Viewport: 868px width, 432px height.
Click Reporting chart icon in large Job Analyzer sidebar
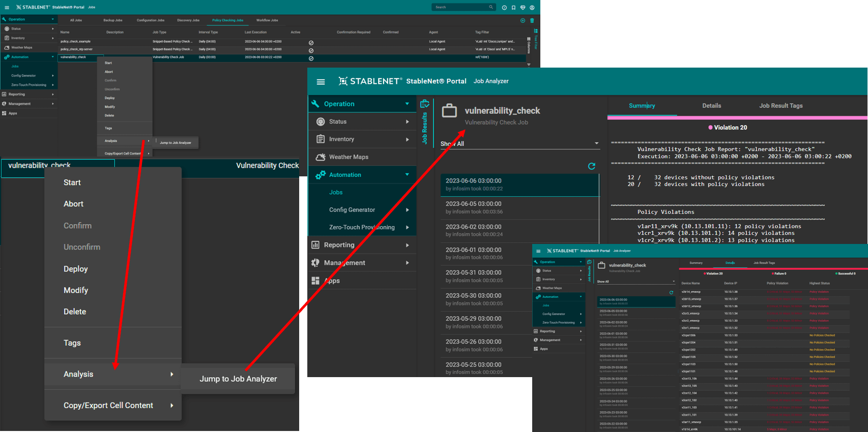pos(315,245)
